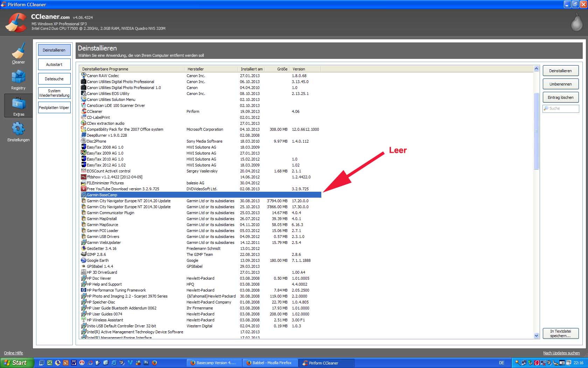The width and height of the screenshot is (588, 368).
Task: Sort programs by Größe column header
Action: point(282,69)
